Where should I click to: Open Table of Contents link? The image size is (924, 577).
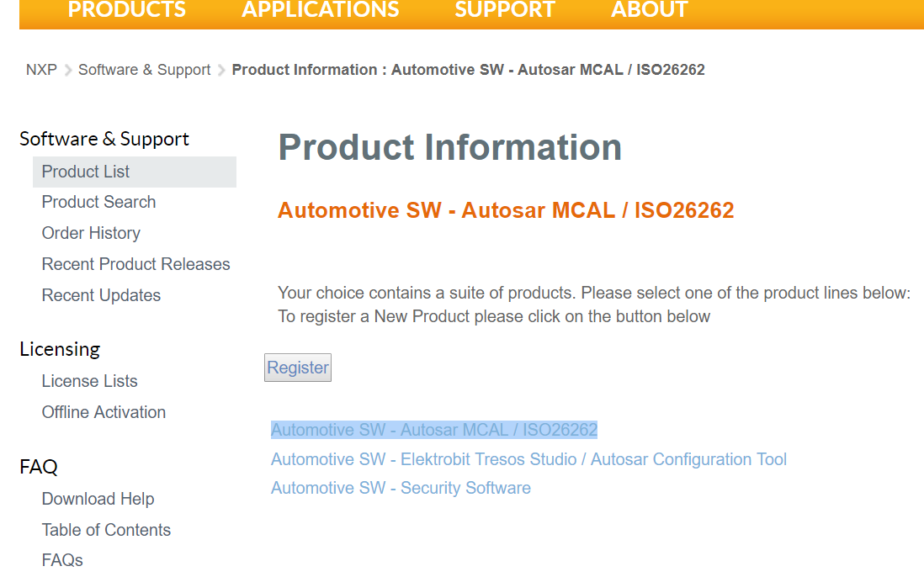106,530
